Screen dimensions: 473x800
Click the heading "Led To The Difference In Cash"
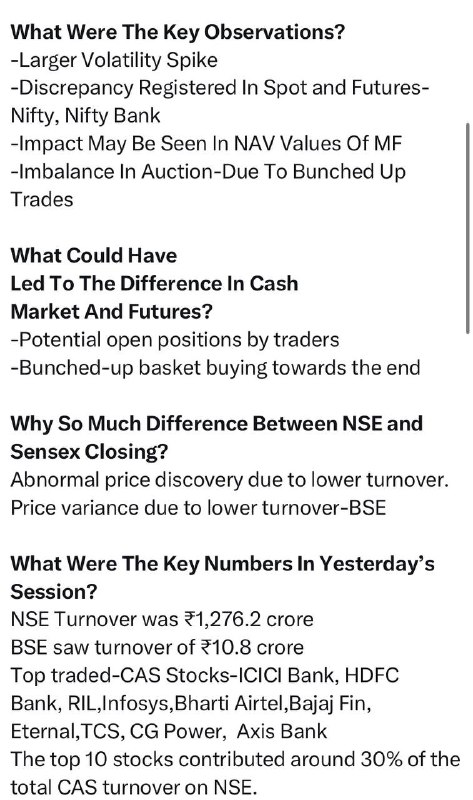154,284
